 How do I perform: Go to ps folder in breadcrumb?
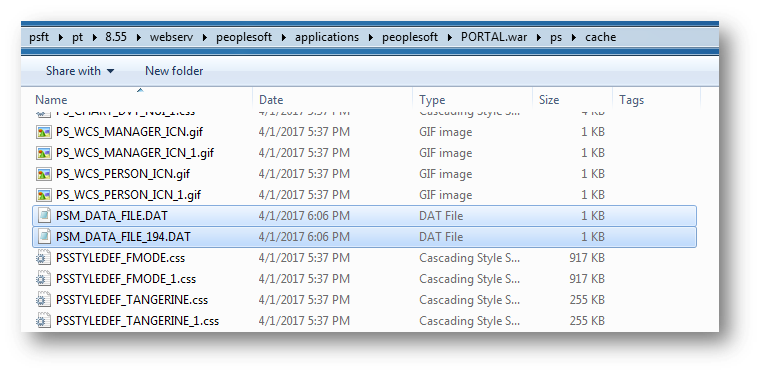click(x=556, y=37)
